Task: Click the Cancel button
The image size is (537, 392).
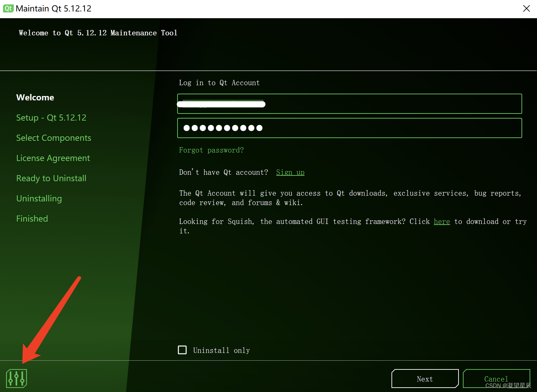Action: 496,379
